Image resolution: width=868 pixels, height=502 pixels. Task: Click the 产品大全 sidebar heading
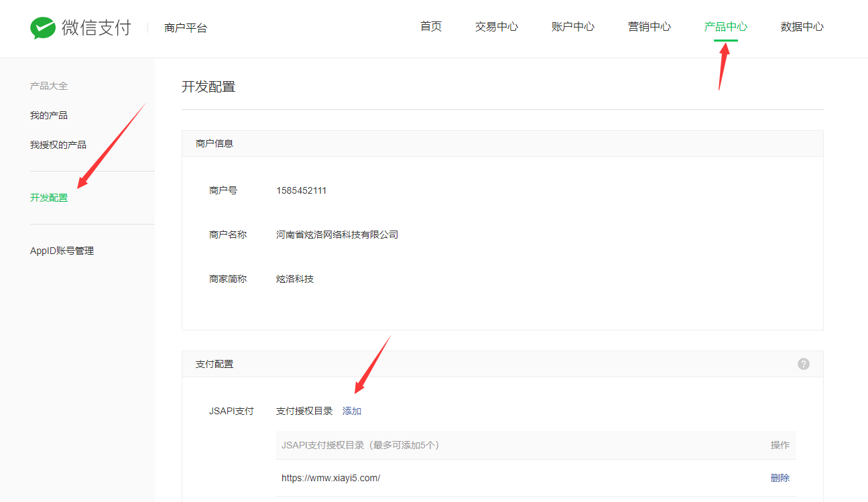pos(49,86)
